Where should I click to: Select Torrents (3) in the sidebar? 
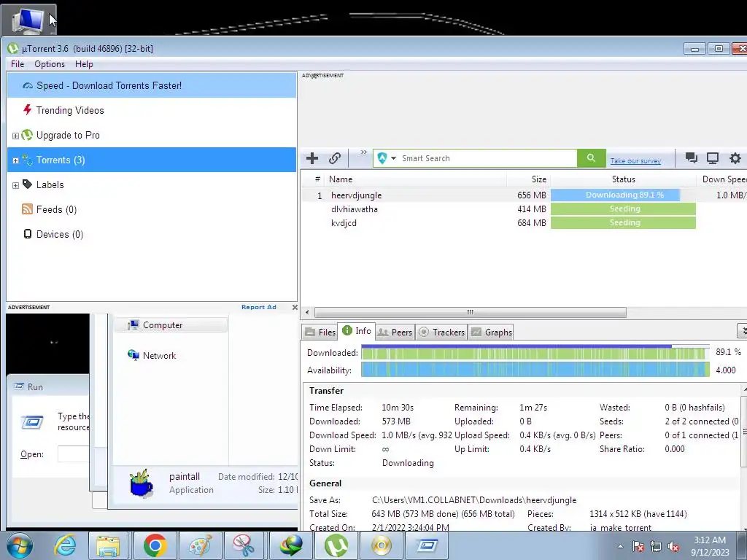[x=152, y=160]
